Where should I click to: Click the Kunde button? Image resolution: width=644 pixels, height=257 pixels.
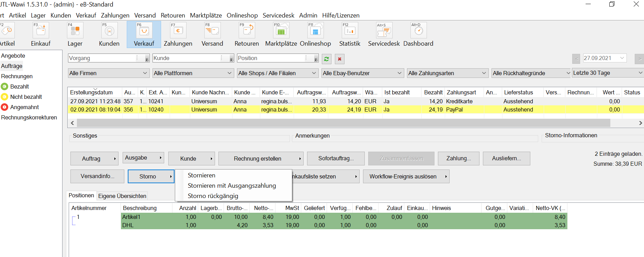(191, 159)
